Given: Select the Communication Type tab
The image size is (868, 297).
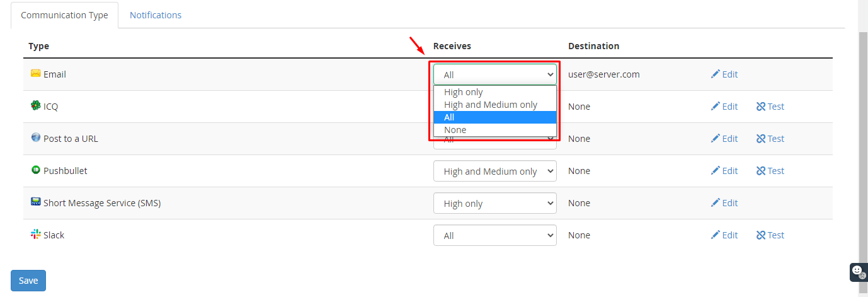Looking at the screenshot, I should click(x=64, y=15).
